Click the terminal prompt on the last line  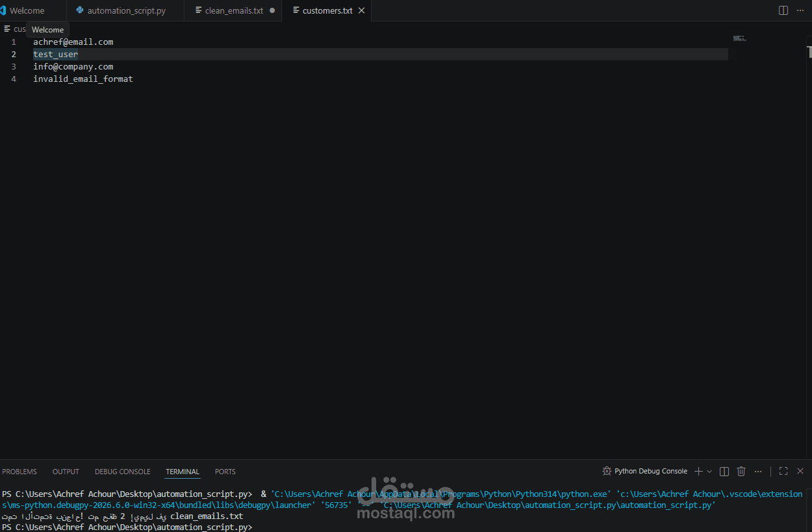point(127,527)
